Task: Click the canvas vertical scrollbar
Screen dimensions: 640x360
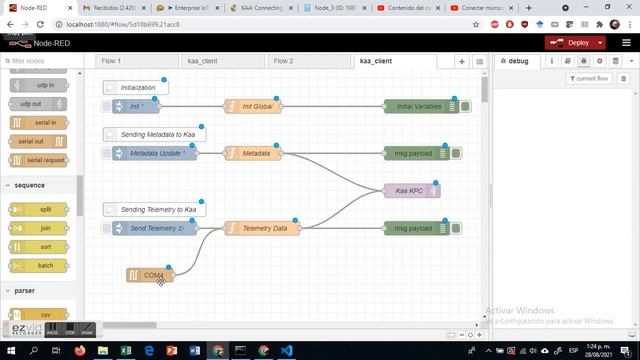Action: pyautogui.click(x=484, y=90)
